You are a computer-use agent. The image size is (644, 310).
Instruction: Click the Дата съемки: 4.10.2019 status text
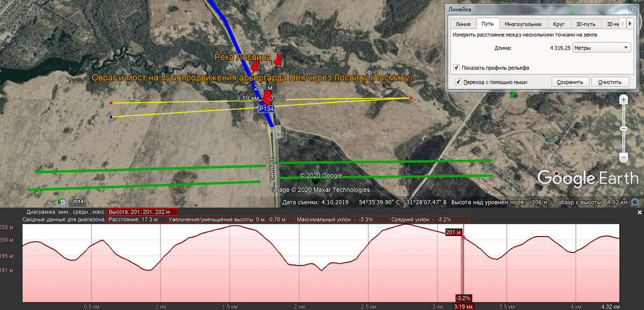tap(316, 202)
